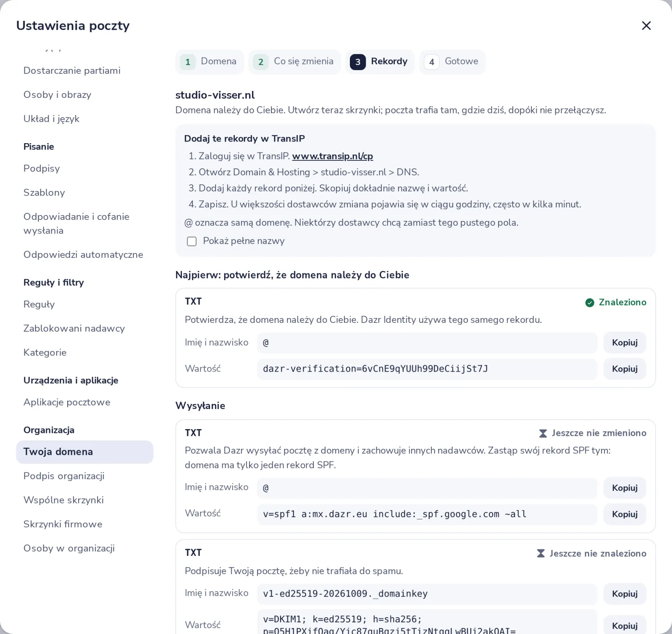
Task: Go to step 2 Co się zmienia
Action: [x=294, y=62]
